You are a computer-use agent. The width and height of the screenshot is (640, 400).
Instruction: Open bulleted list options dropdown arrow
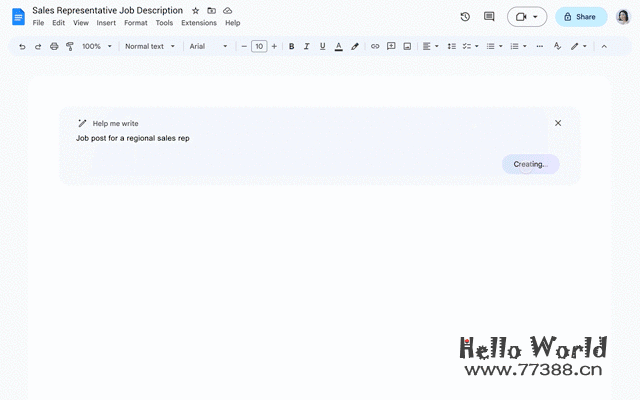pyautogui.click(x=501, y=47)
